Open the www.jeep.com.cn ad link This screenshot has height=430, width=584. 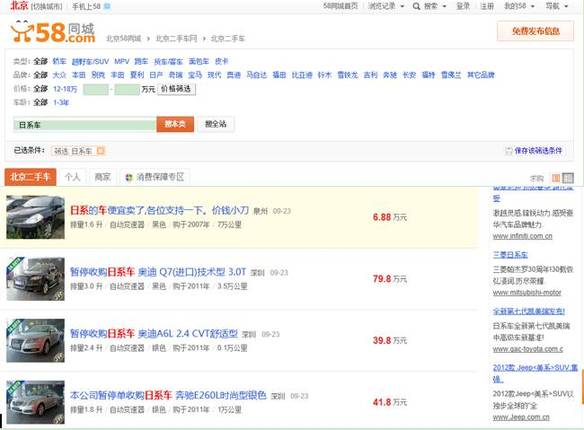tap(521, 417)
